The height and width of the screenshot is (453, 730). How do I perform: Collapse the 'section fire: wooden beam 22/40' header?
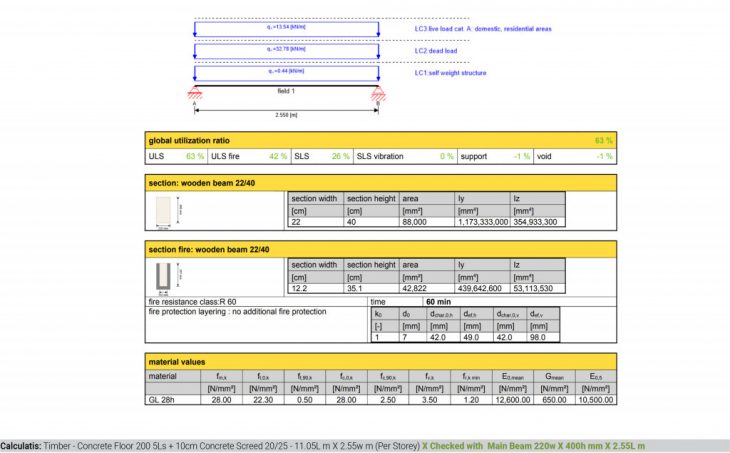pyautogui.click(x=380, y=248)
